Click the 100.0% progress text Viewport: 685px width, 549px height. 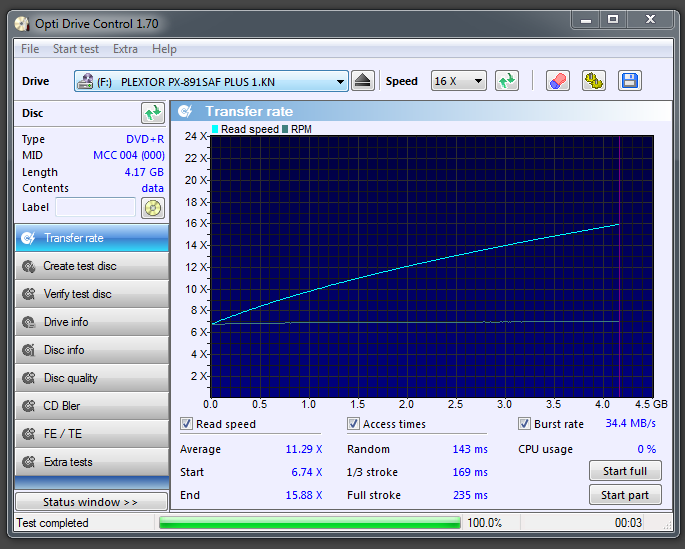click(484, 523)
